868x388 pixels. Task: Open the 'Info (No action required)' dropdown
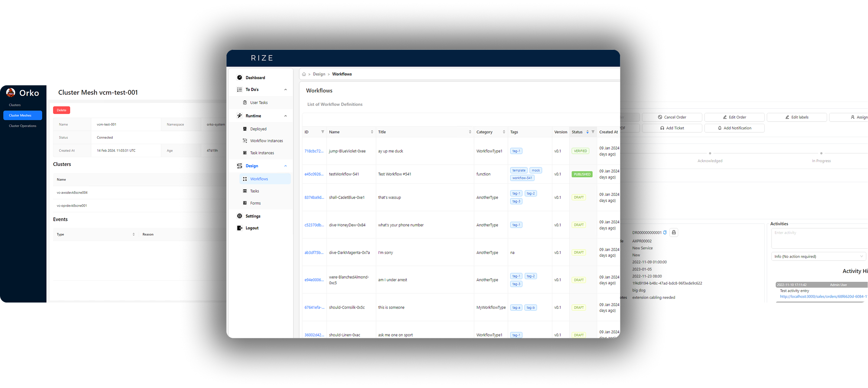(818, 256)
